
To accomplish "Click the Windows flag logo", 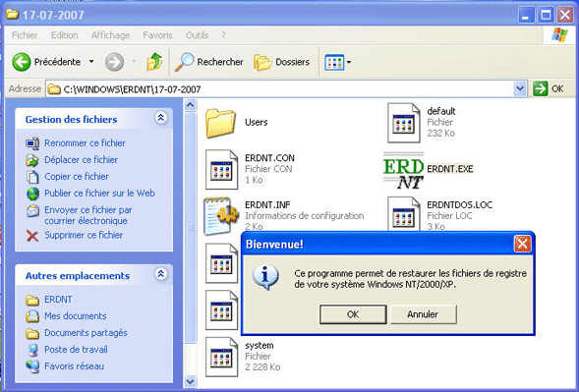I will tap(559, 35).
